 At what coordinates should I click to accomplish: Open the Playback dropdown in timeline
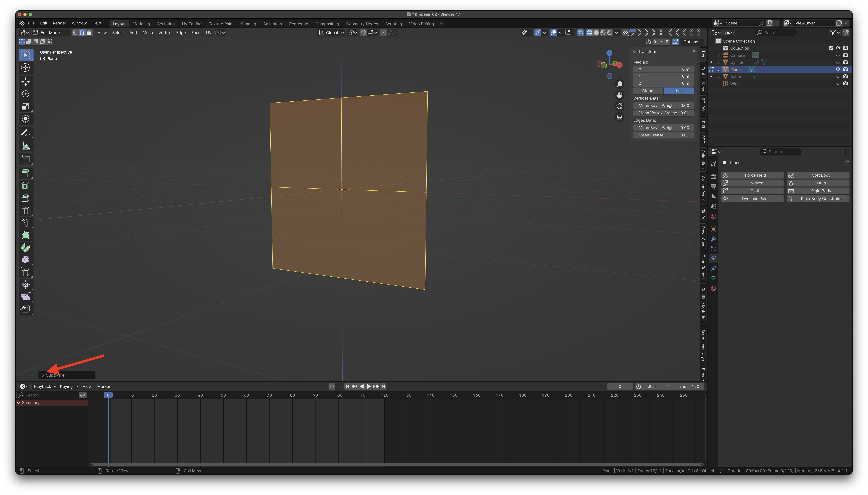45,386
